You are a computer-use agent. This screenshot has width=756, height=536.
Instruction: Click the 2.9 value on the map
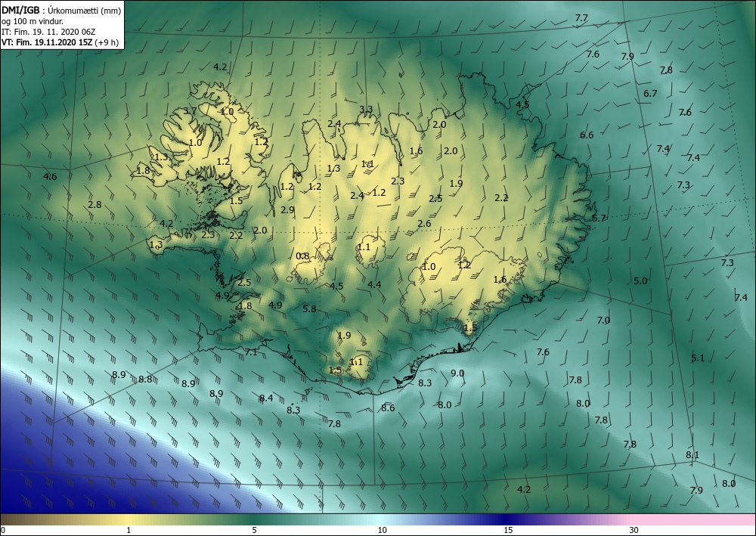click(x=287, y=209)
